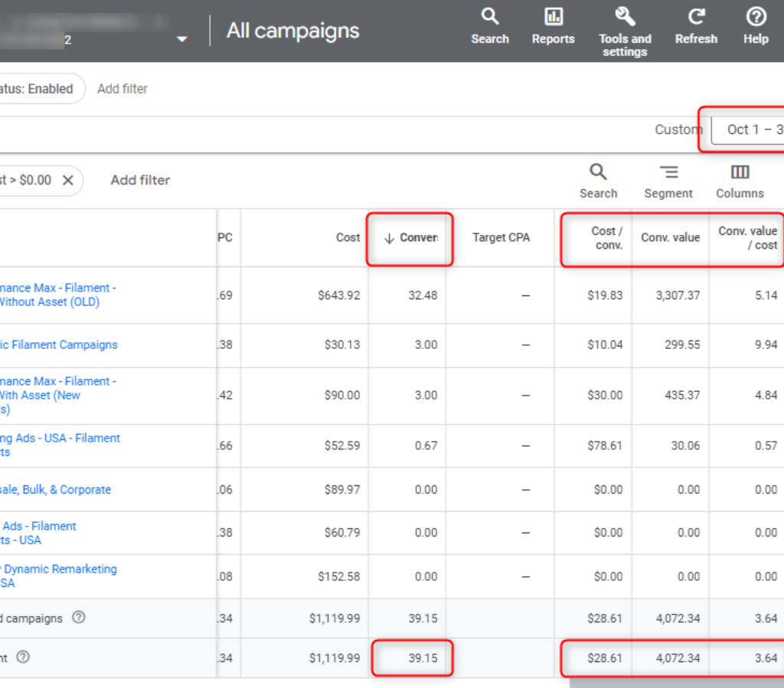
Task: Sort by the Cost column header
Action: pyautogui.click(x=348, y=238)
